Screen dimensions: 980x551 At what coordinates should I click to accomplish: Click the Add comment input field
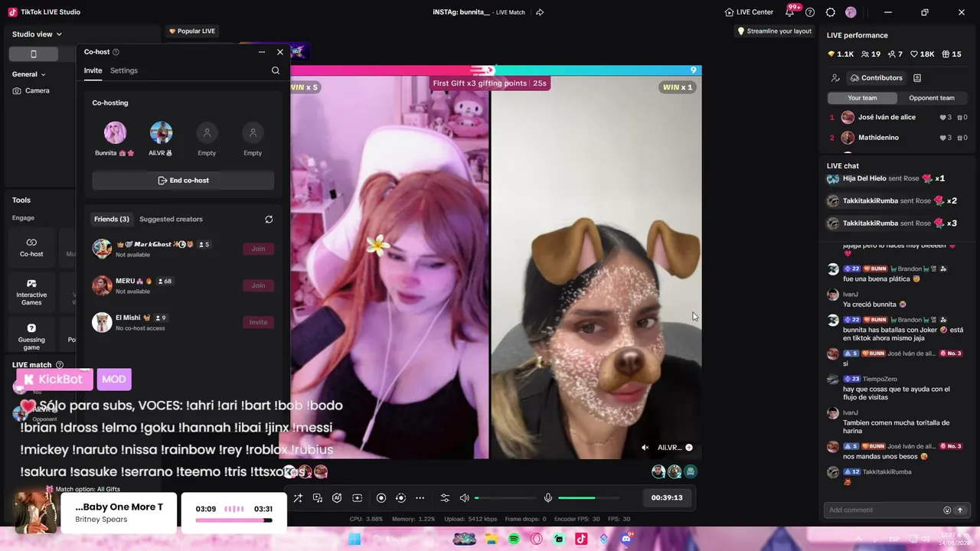click(884, 510)
